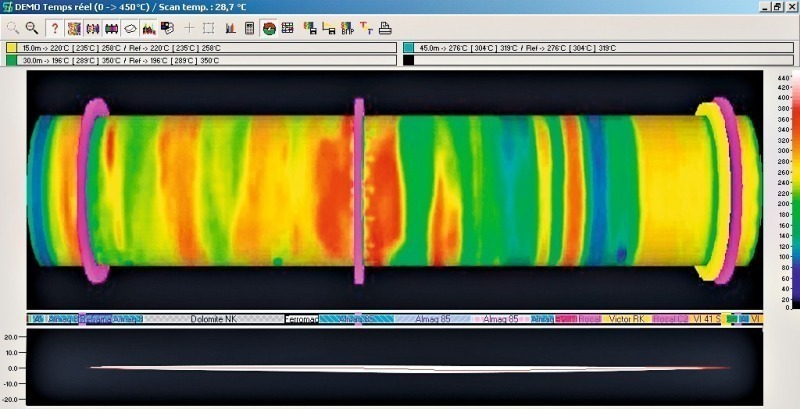Screen dimensions: 800x409
Task: Select the crosshair cursor tool
Action: tap(189, 28)
